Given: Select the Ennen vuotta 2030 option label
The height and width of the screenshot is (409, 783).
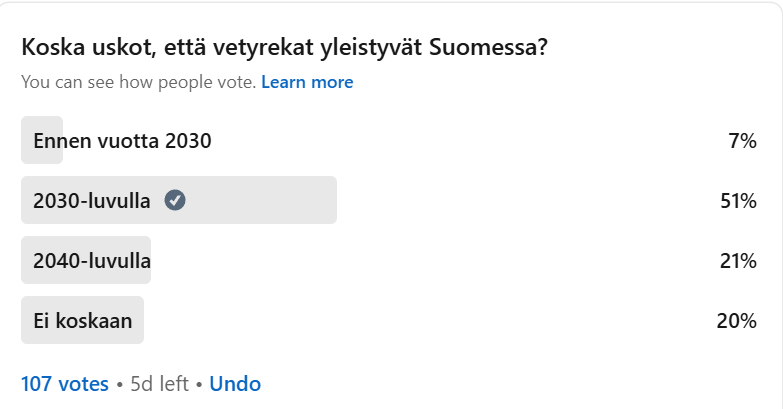Looking at the screenshot, I should click(122, 141).
